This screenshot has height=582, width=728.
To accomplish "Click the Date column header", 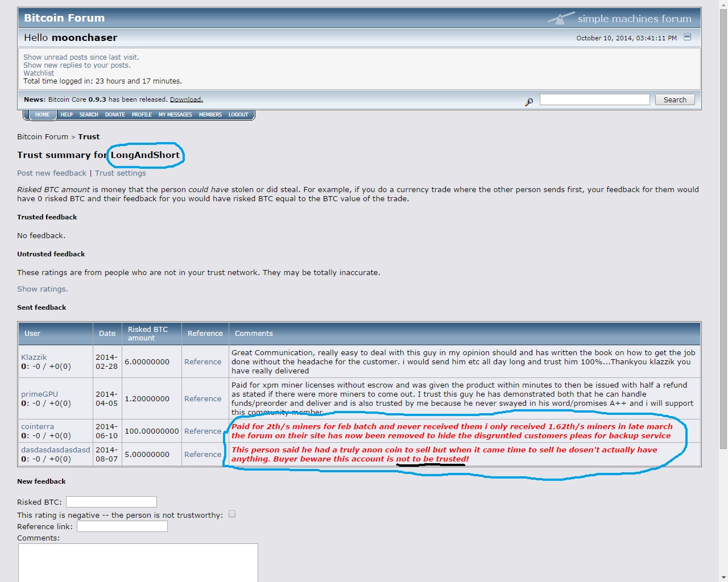I will 107,334.
